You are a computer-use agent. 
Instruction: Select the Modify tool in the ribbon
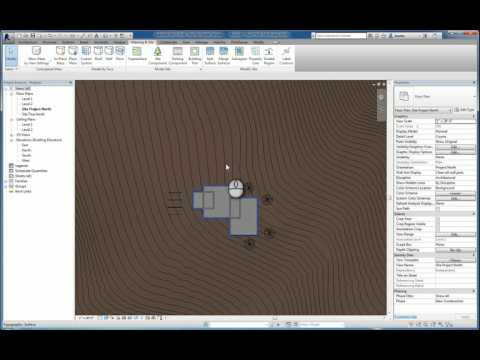click(x=11, y=55)
